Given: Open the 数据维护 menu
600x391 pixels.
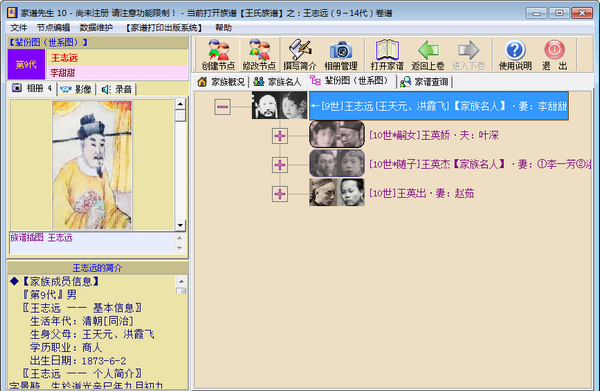Looking at the screenshot, I should (96, 28).
